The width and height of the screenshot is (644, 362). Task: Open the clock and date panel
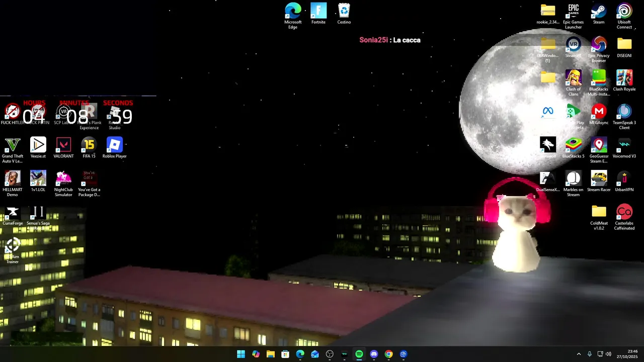click(x=627, y=354)
